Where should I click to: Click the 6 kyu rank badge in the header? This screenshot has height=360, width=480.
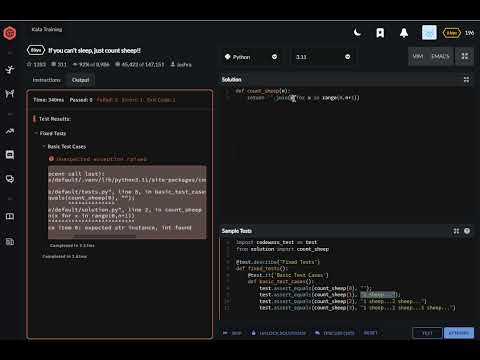451,33
